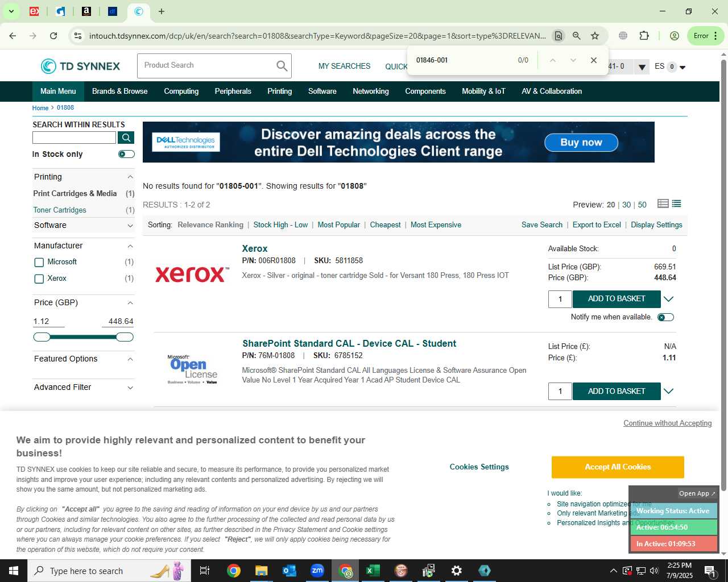Toggle In Stock only switch
Image resolution: width=728 pixels, height=582 pixels.
126,154
